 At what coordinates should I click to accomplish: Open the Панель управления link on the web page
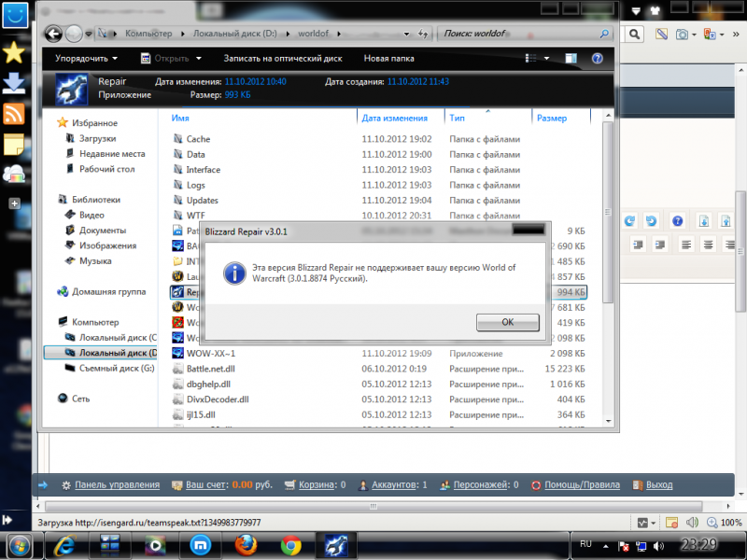118,484
